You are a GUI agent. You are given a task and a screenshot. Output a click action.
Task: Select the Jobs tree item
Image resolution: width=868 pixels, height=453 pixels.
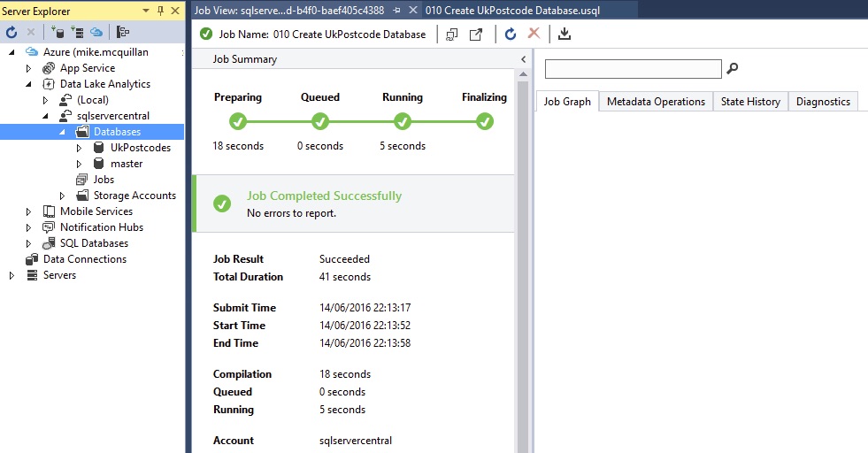[104, 180]
